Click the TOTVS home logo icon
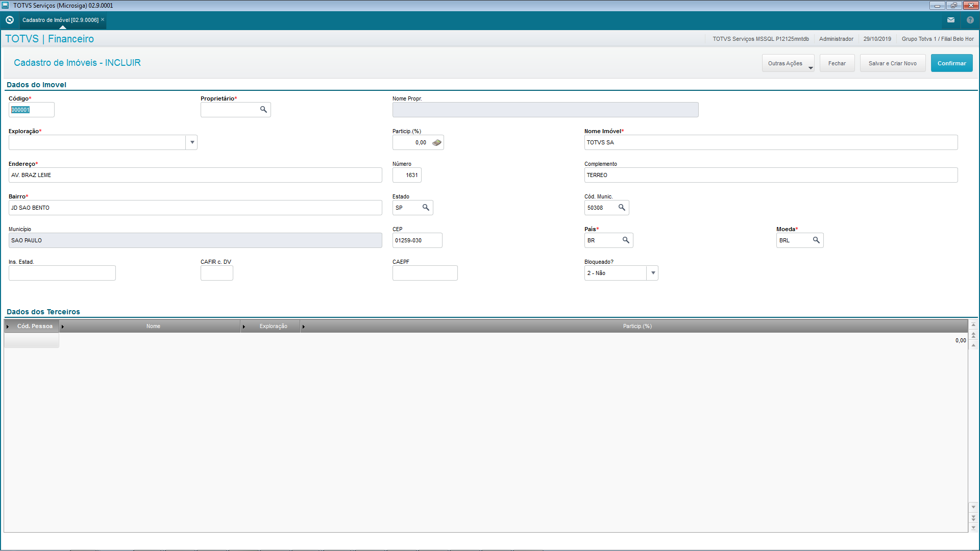This screenshot has width=980, height=551. (10, 20)
